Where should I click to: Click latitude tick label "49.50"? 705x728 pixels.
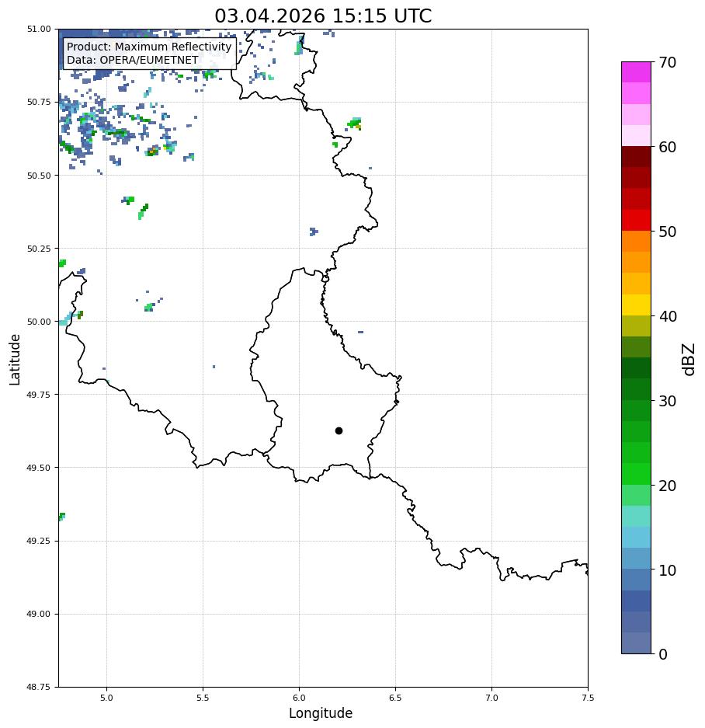coord(39,468)
